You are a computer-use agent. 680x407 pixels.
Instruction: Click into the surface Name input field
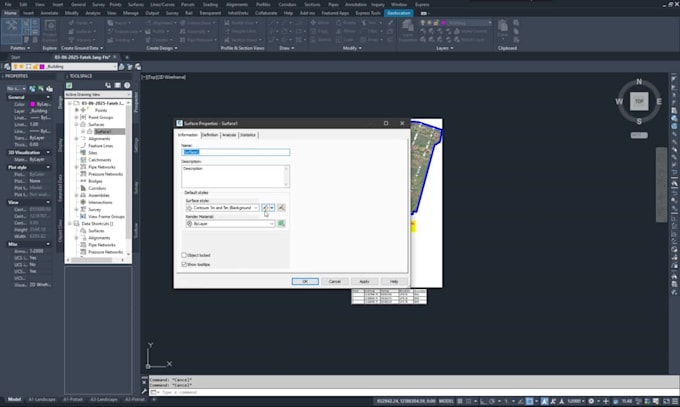235,152
